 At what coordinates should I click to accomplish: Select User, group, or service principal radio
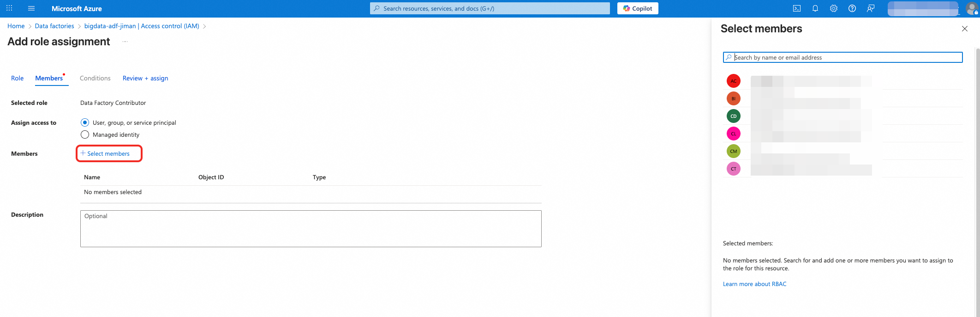(x=85, y=122)
